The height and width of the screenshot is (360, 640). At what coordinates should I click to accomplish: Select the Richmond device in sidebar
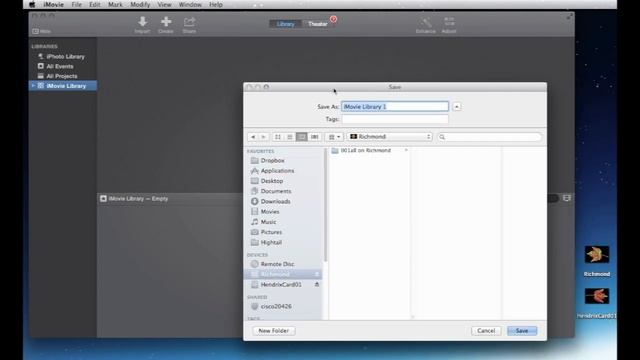click(282, 274)
